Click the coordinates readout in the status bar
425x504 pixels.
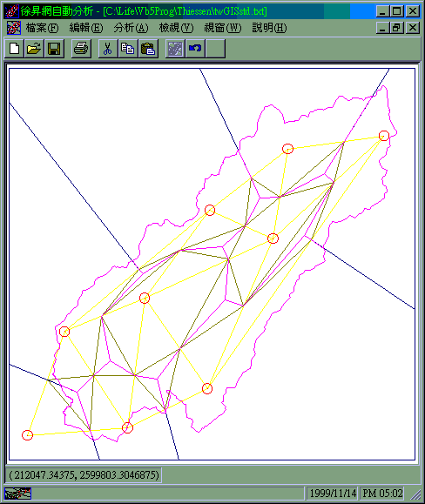(x=84, y=475)
